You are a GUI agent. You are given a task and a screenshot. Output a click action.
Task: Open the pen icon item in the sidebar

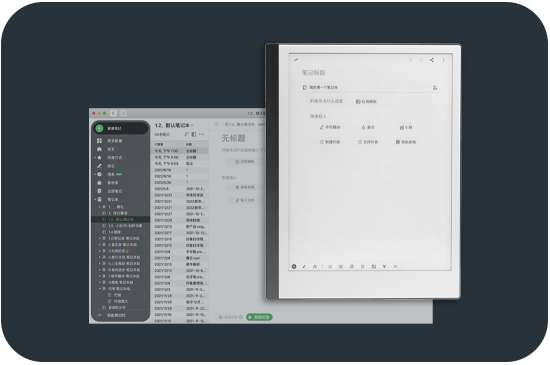[100, 166]
